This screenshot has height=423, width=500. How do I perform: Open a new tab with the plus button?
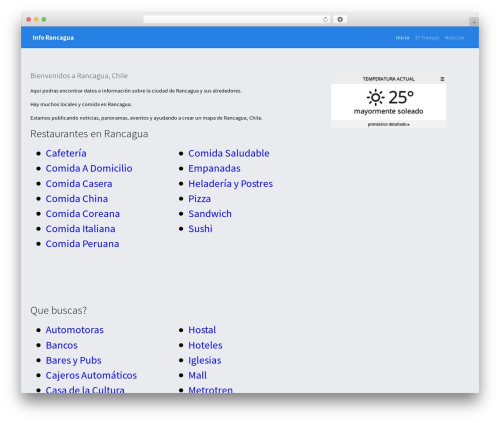tap(474, 22)
